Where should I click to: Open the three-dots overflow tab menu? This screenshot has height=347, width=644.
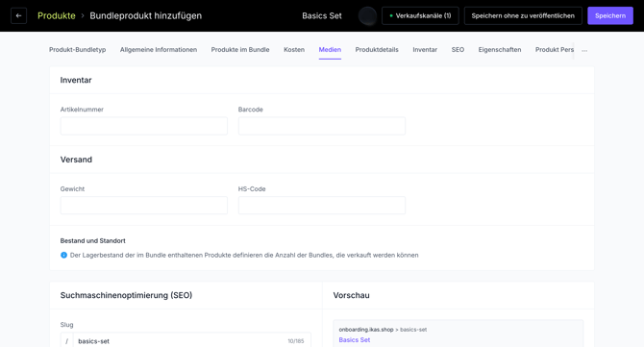tap(584, 51)
